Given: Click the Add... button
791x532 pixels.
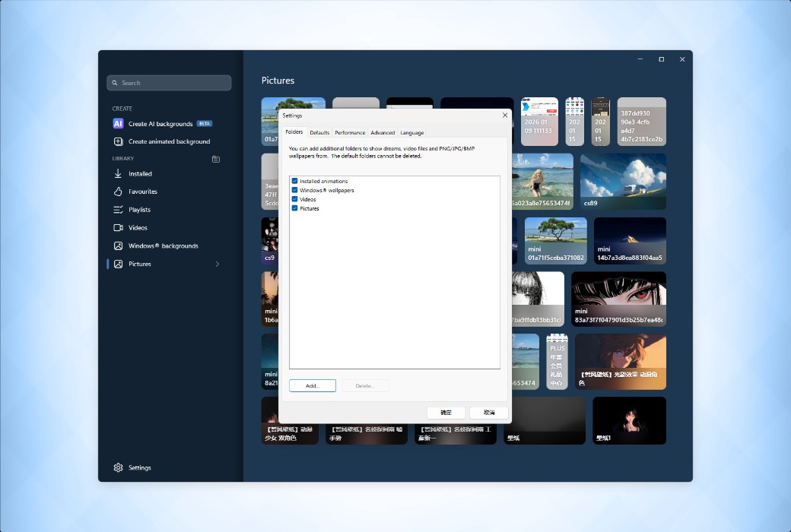Looking at the screenshot, I should 313,386.
